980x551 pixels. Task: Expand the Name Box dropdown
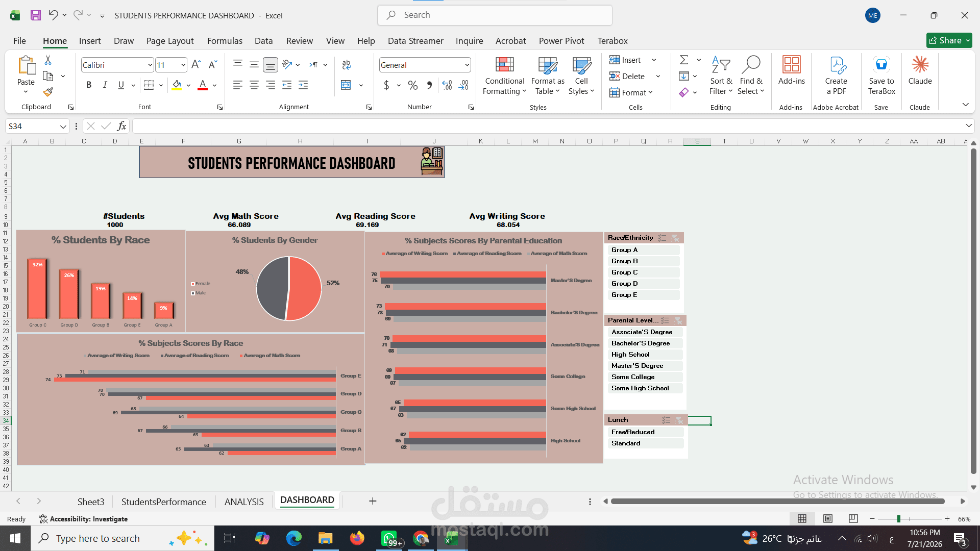pyautogui.click(x=63, y=126)
